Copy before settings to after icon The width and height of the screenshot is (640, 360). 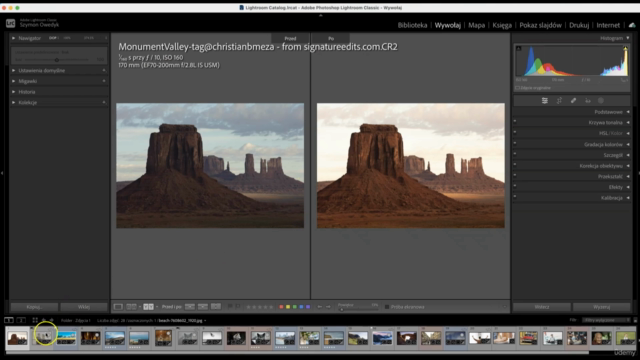coord(190,307)
